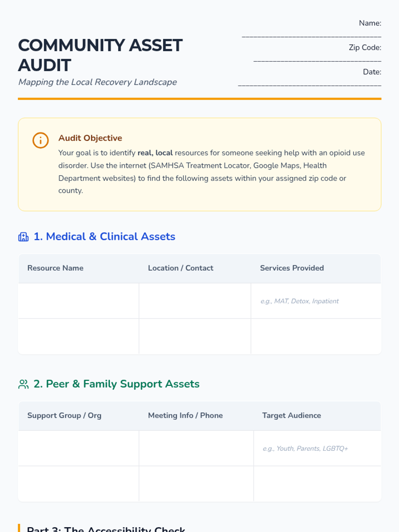This screenshot has height=532, width=399.
Task: Click the 'Services Provided' column header
Action: [292, 268]
